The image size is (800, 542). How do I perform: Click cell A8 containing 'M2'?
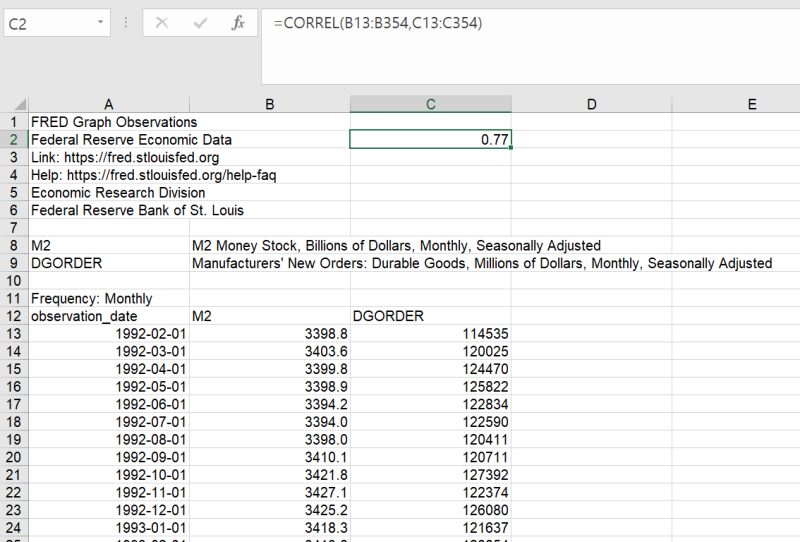[109, 245]
